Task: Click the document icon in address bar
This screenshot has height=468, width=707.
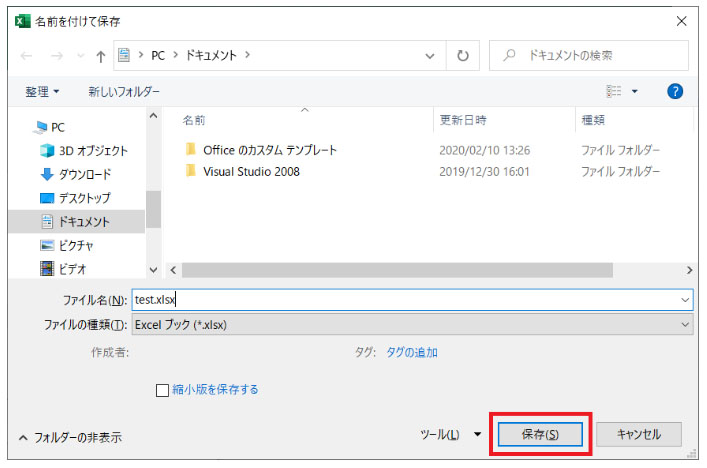Action: [124, 55]
